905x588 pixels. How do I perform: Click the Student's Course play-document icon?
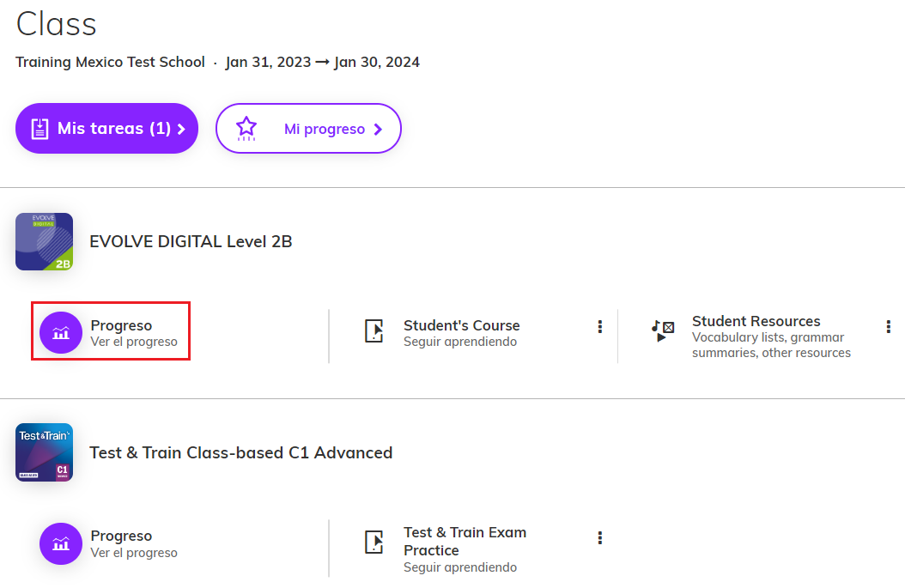374,331
